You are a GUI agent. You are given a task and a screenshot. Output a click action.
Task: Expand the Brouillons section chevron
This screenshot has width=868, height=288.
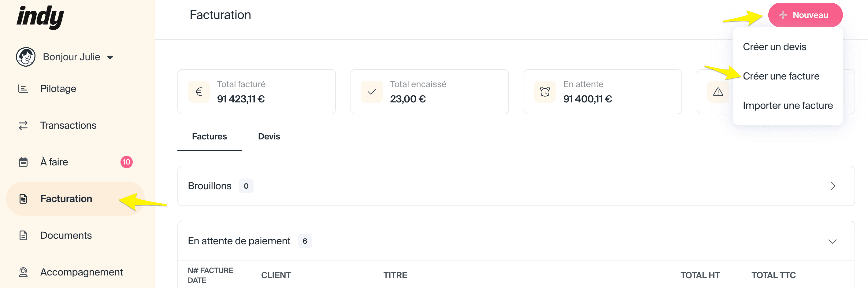click(833, 186)
